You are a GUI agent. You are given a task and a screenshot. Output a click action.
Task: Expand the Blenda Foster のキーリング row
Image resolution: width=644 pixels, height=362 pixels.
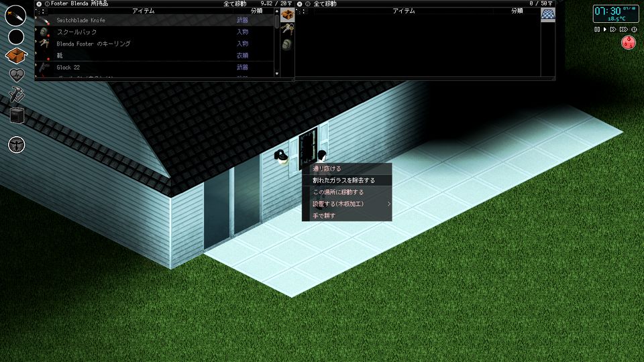tap(36, 42)
